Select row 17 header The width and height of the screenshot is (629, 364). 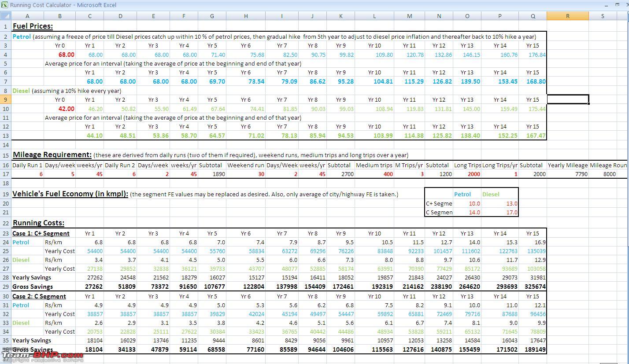click(5, 174)
